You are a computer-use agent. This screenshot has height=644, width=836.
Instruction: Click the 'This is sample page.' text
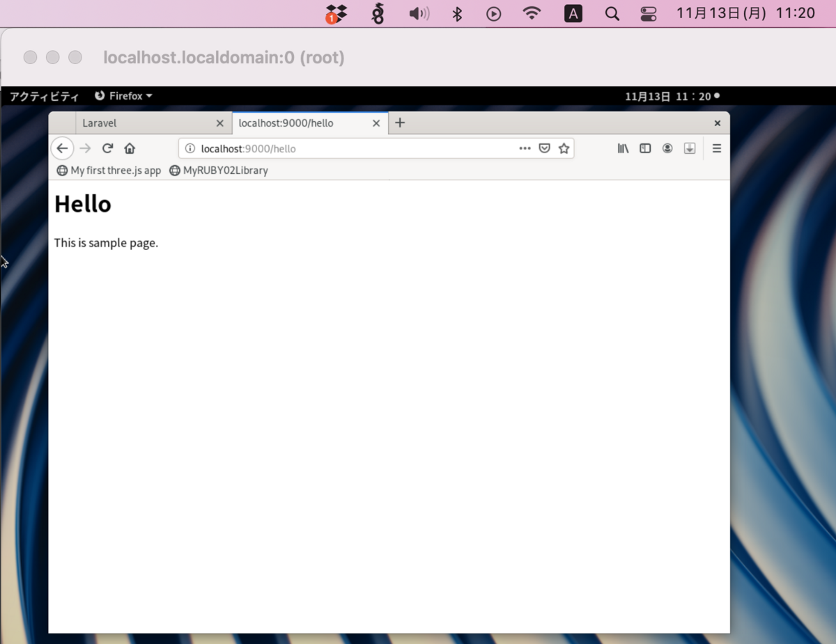tap(106, 243)
